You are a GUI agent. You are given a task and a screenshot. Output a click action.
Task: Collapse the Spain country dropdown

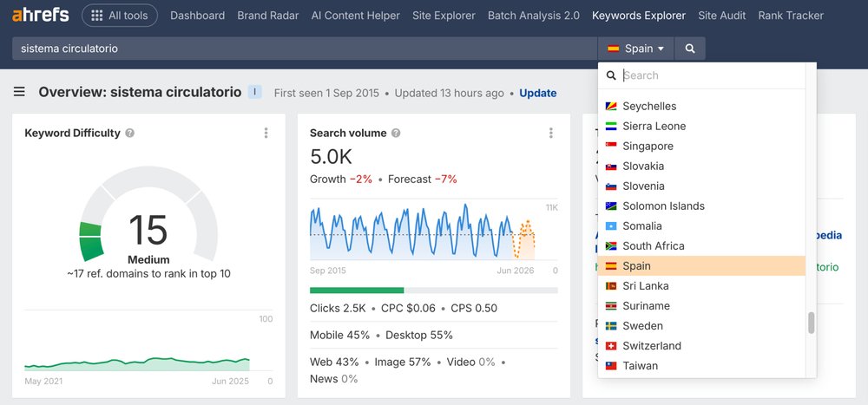635,49
